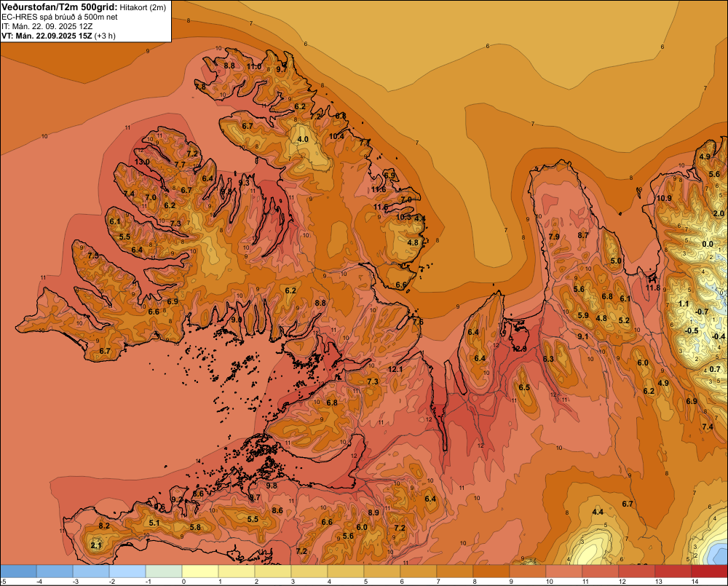Click the color scale swatch between 10 and 11
This screenshot has width=728, height=586.
564,571
